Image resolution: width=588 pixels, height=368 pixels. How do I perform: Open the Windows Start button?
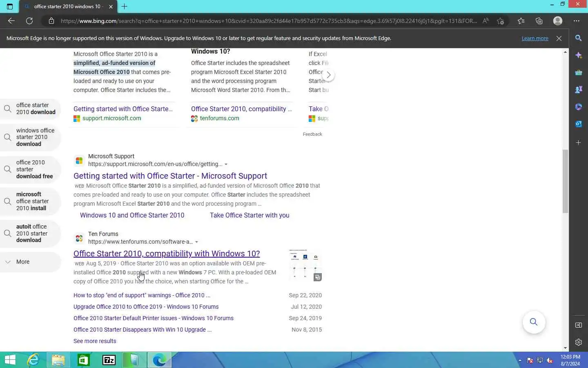coord(10,360)
